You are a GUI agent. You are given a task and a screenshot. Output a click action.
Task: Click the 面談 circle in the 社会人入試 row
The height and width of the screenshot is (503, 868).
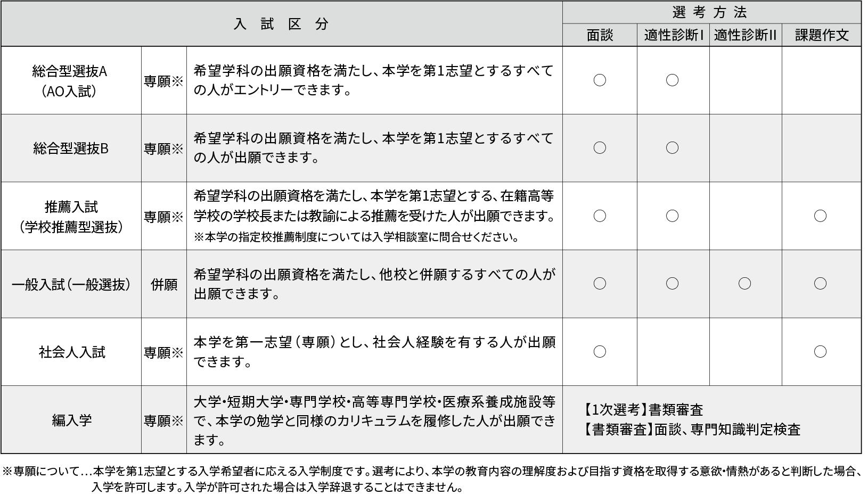click(600, 351)
